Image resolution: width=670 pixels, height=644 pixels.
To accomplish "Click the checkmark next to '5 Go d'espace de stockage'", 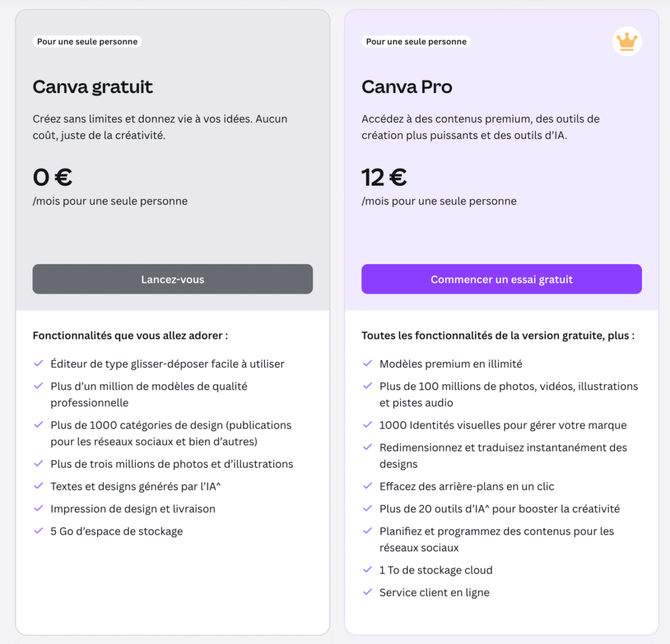I will [x=39, y=531].
